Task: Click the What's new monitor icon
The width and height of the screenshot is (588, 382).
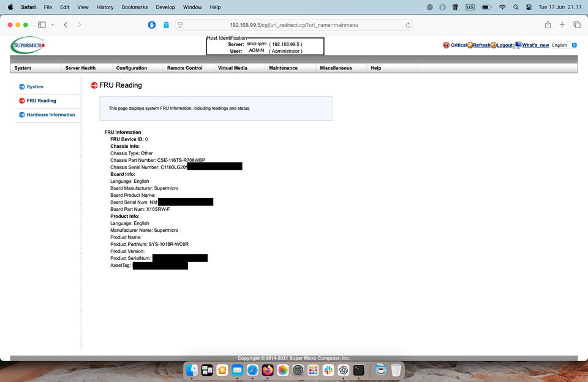Action: 518,45
